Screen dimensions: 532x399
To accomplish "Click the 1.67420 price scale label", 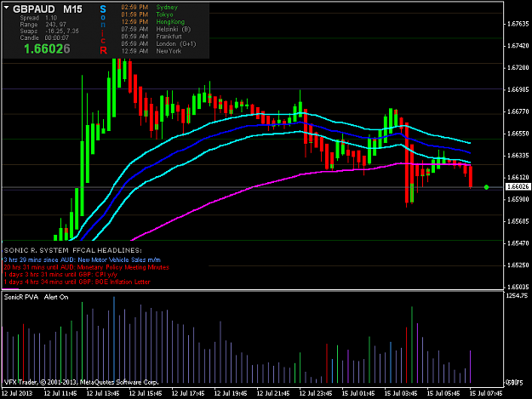I will (x=518, y=46).
